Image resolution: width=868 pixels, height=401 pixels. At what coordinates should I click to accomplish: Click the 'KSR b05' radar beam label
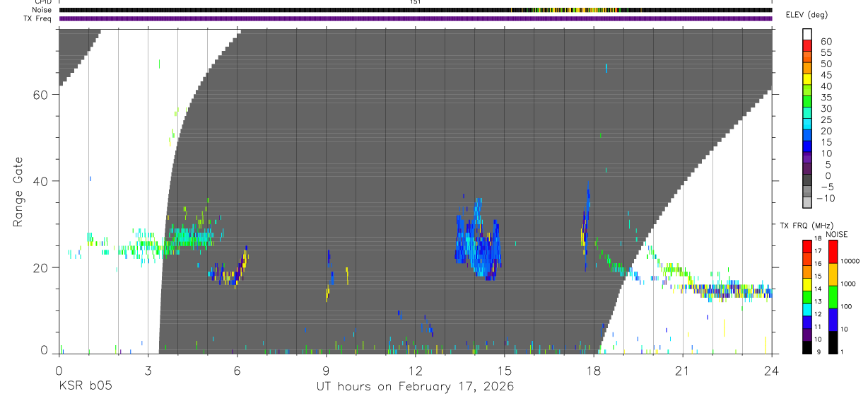pyautogui.click(x=85, y=387)
